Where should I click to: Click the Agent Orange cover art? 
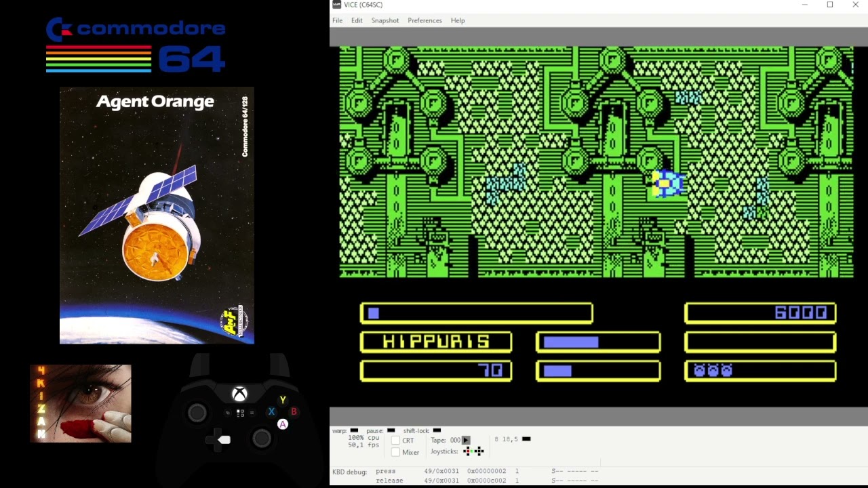tap(157, 216)
